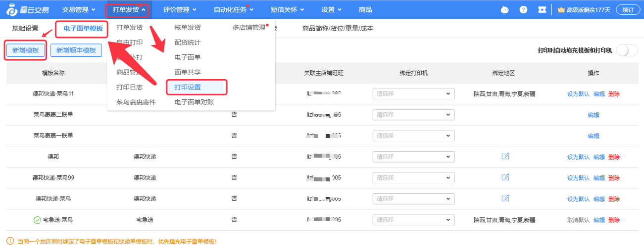Click template name 菜鸟裹裹一联单
This screenshot has height=252, width=644.
tap(53, 135)
